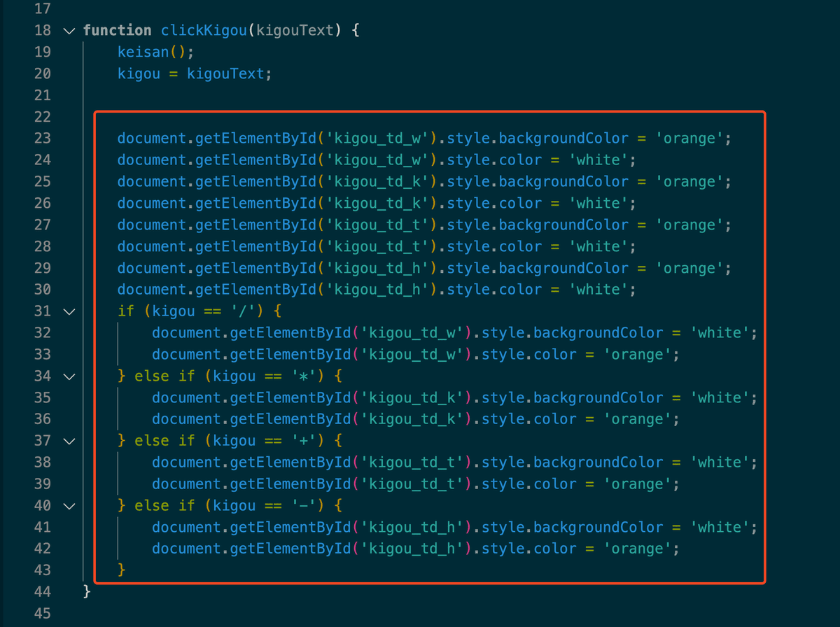This screenshot has width=840, height=627.
Task: Fold the if block at line 31
Action: [x=68, y=311]
